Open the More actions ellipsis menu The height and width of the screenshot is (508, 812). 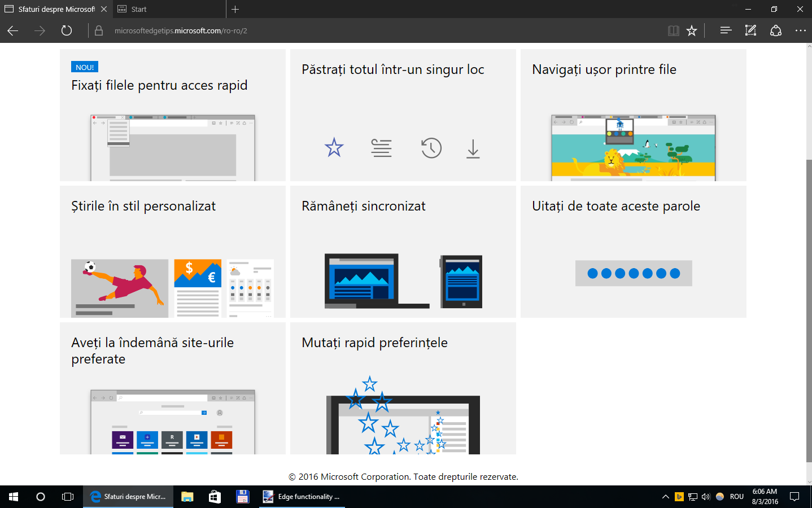point(801,30)
